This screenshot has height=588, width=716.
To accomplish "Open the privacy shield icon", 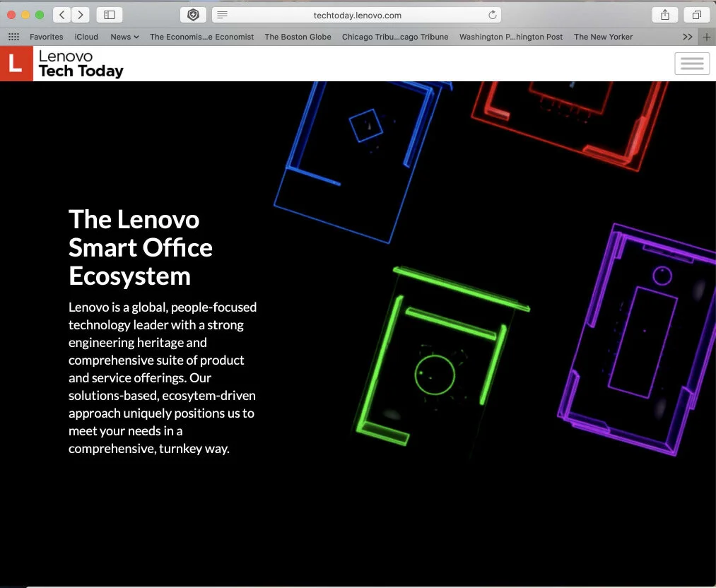I will [193, 15].
